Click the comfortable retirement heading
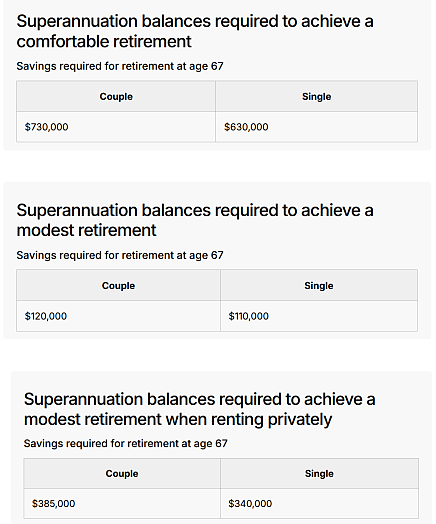 (x=195, y=31)
